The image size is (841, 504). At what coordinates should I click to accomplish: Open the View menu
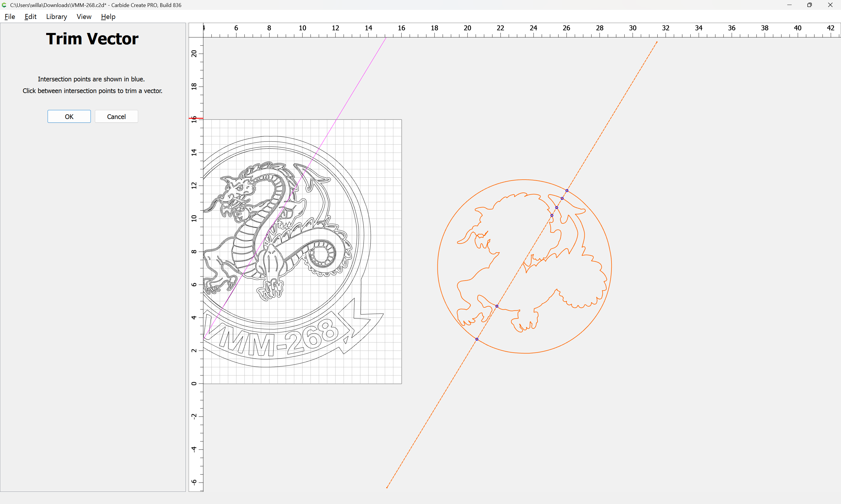click(x=84, y=17)
